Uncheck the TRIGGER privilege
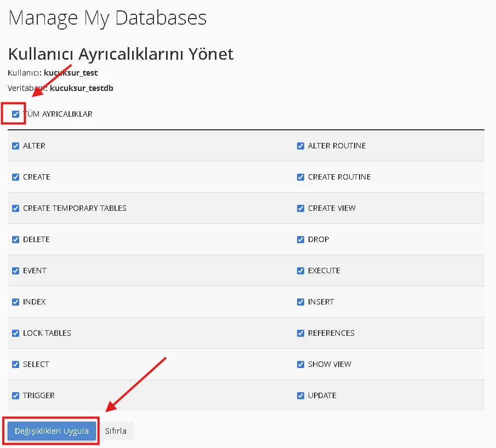496x448 pixels. [x=15, y=395]
